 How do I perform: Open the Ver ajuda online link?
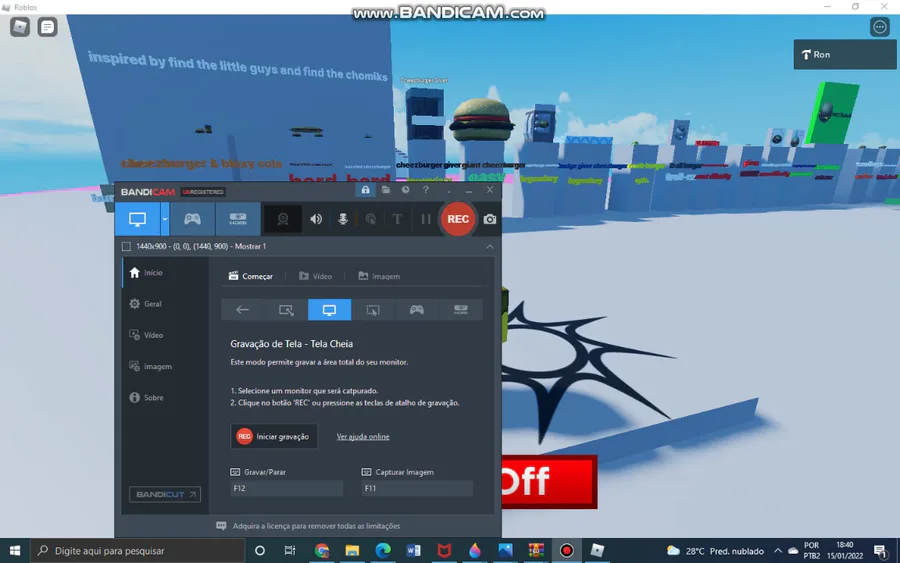[363, 437]
